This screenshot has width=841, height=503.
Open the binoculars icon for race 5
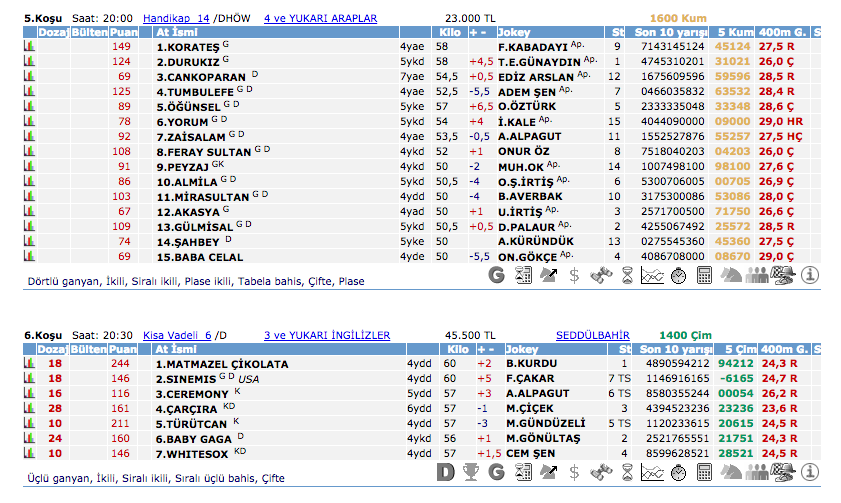coord(600,275)
